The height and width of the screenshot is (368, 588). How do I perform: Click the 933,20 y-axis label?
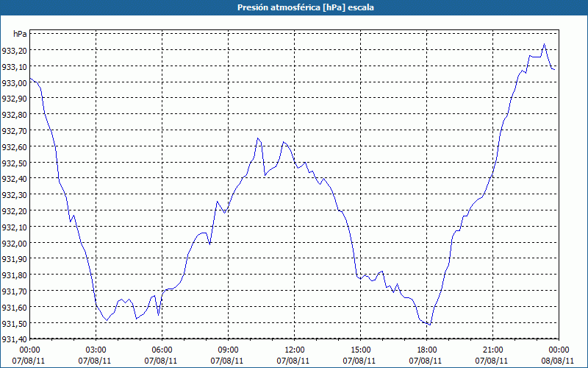(14, 50)
